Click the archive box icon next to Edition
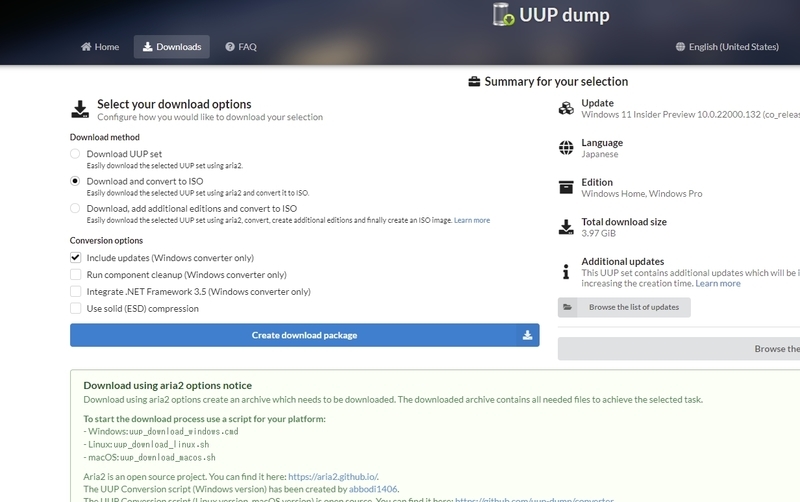This screenshot has height=502, width=800. click(566, 187)
